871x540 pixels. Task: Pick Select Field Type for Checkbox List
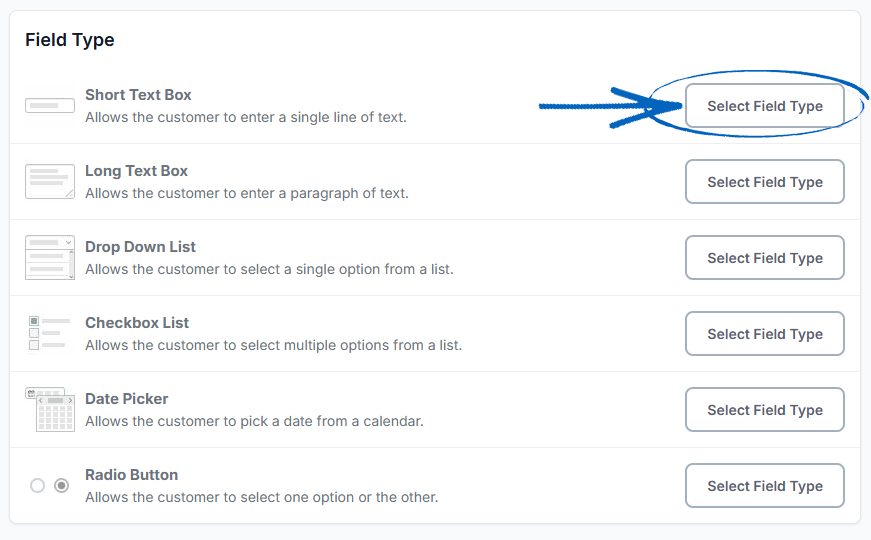765,334
